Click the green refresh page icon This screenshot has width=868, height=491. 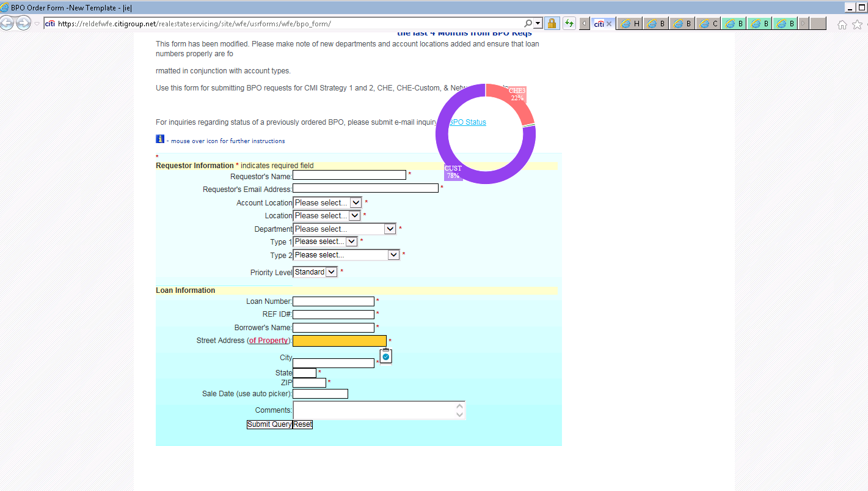(x=569, y=23)
